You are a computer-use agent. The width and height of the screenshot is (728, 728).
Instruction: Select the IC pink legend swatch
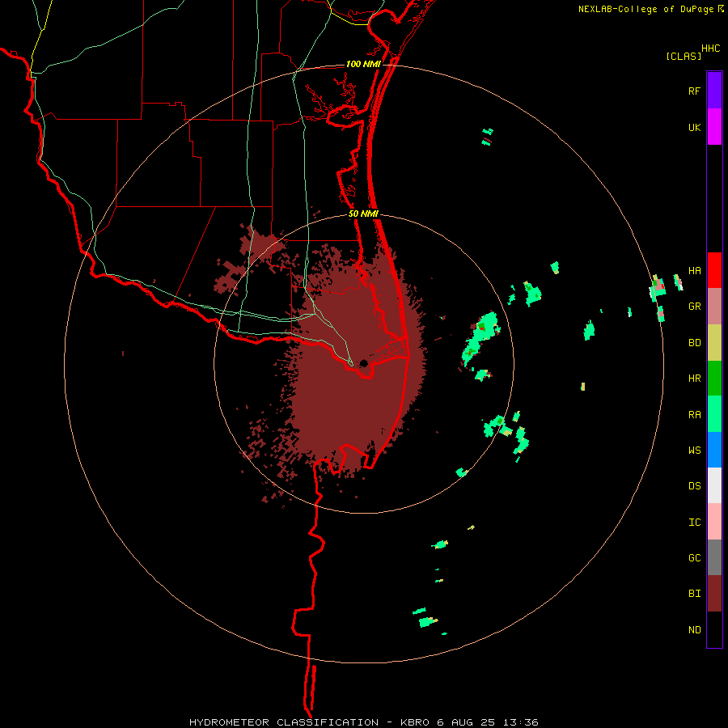714,522
